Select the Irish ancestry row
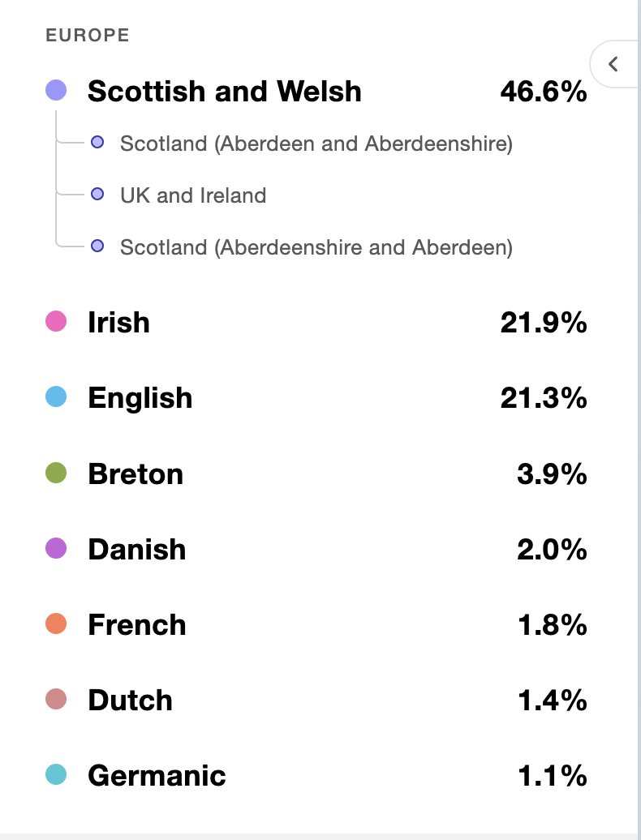Screen dimensions: 641x840 tap(316, 322)
